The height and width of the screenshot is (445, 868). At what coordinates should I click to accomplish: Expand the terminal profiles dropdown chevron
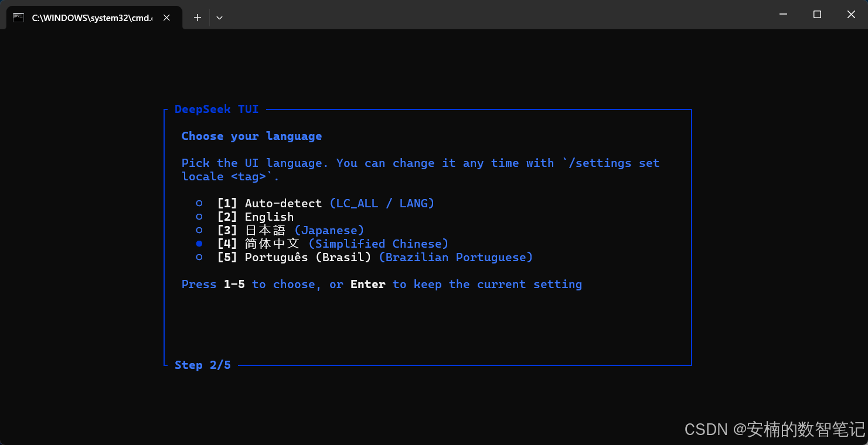(x=219, y=18)
